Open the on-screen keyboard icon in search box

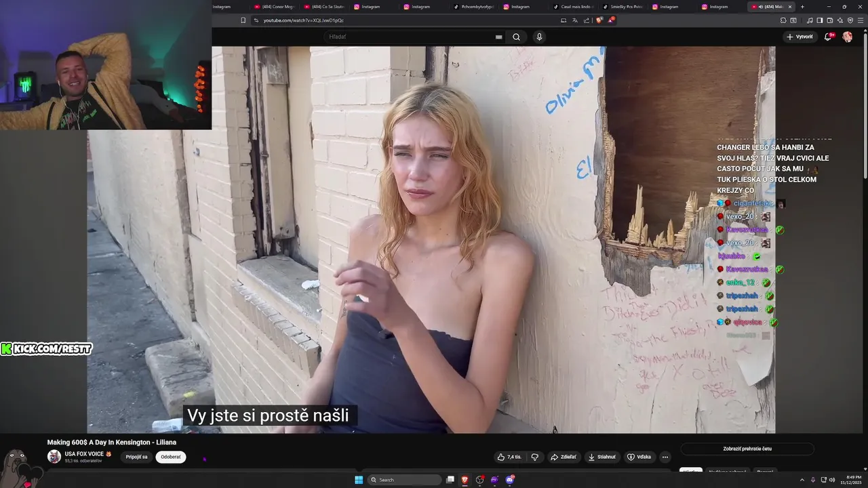click(x=499, y=37)
